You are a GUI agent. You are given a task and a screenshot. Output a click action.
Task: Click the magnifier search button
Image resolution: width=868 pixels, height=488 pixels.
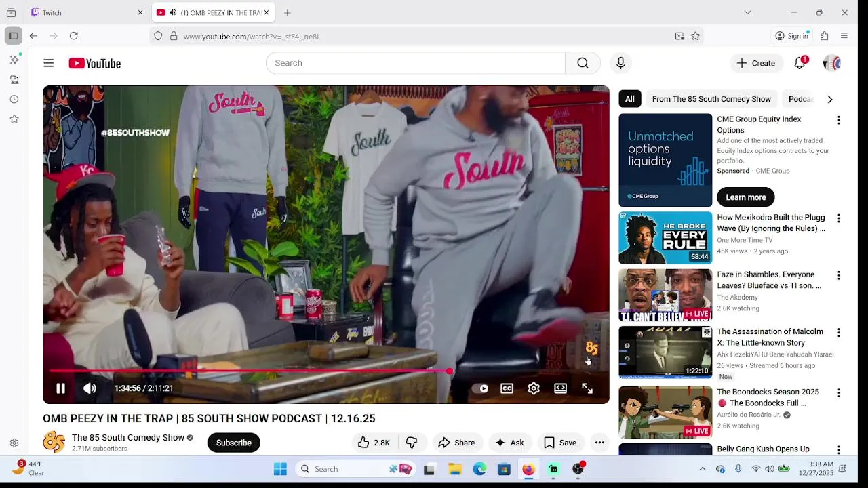[x=583, y=63]
